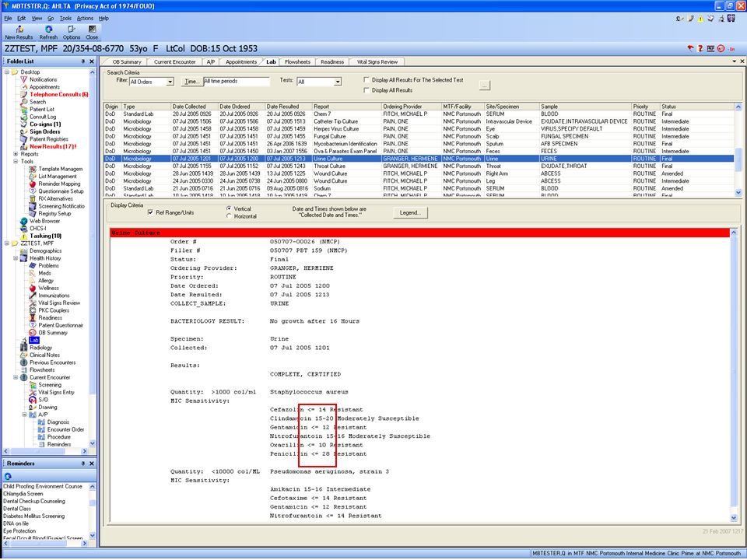747x560 pixels.
Task: Open Tasking (10) in the Folder List
Action: point(45,236)
